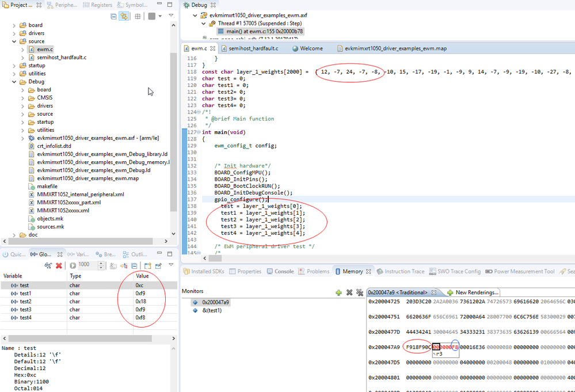The height and width of the screenshot is (392, 575).
Task: Click the Value column header
Action: tap(142, 276)
